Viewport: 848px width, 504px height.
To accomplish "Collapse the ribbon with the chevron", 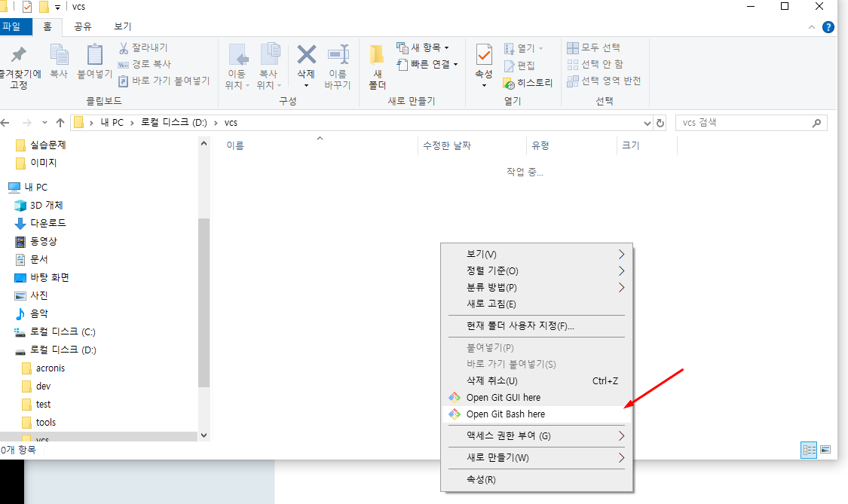I will 812,27.
